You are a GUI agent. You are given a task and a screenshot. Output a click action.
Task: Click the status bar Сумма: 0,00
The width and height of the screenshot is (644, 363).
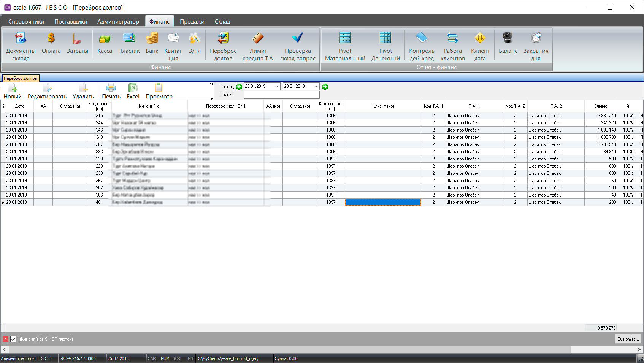tap(286, 358)
